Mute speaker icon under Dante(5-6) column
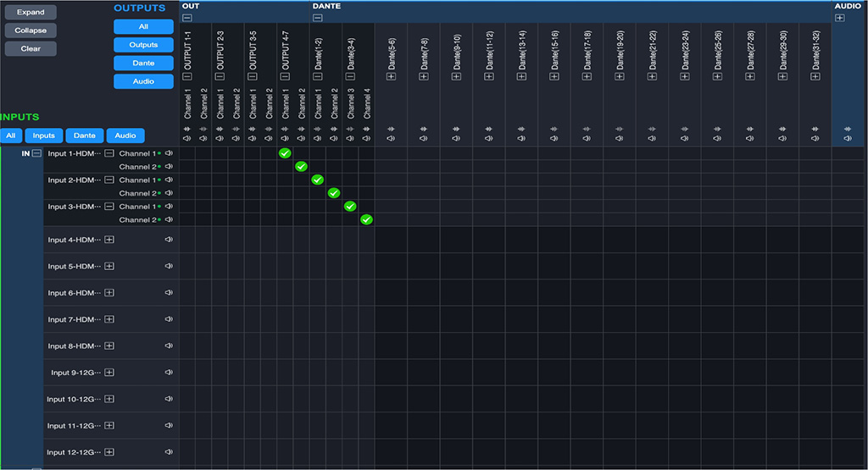The image size is (868, 470). pos(391,138)
